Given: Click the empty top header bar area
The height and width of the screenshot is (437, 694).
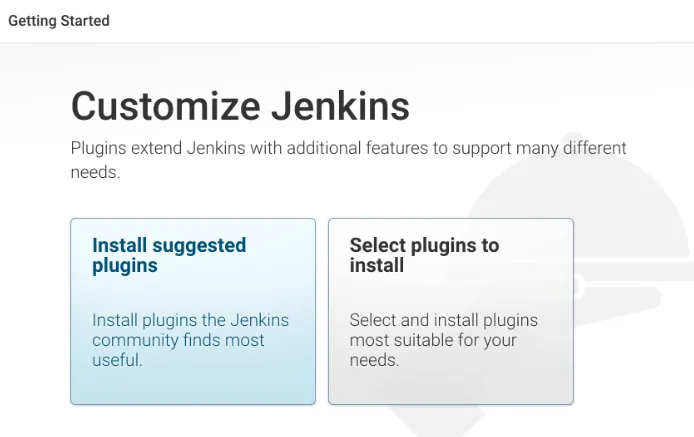Looking at the screenshot, I should point(400,20).
